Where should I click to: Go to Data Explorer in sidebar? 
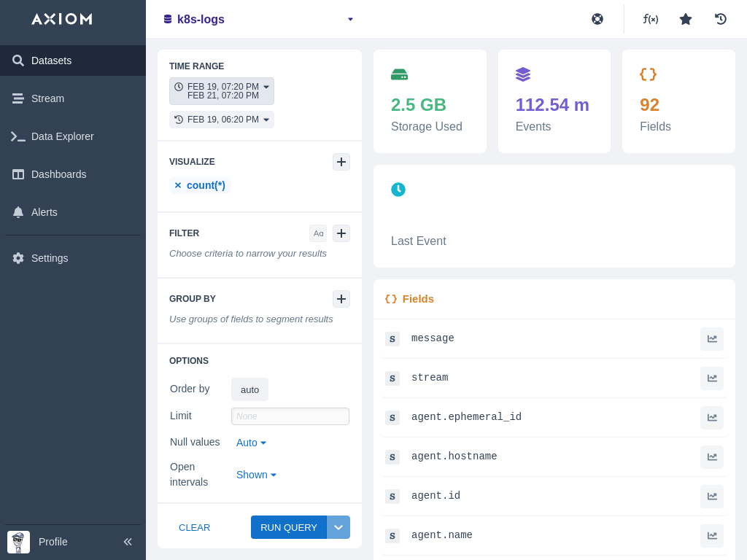(63, 136)
